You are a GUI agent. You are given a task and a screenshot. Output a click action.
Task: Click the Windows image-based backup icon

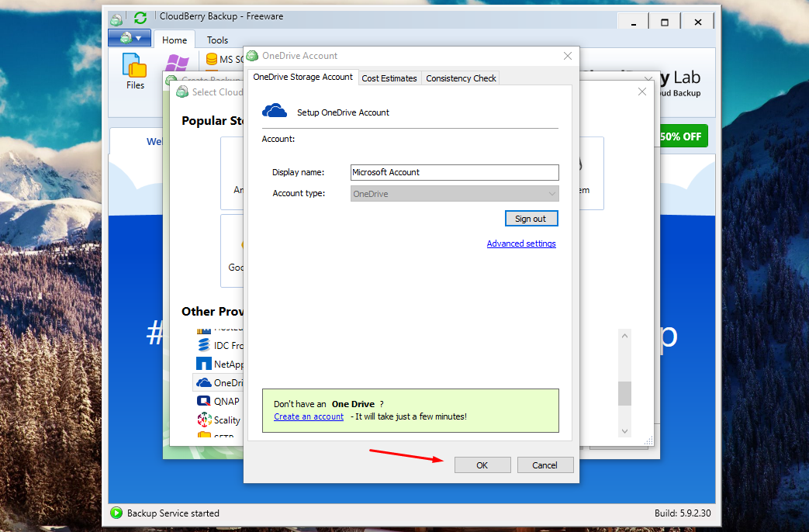pyautogui.click(x=177, y=63)
